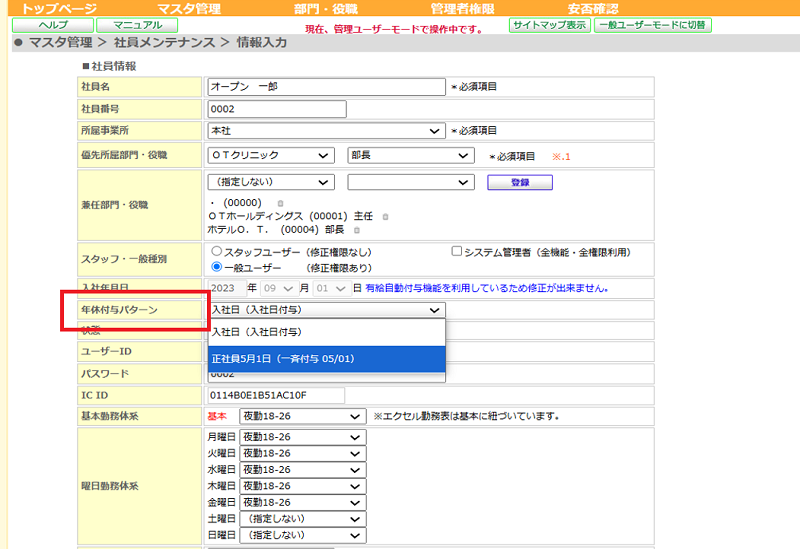Open 木曜日 work schedule dropdown
Viewport: 800px width, 549px height.
coord(303,486)
